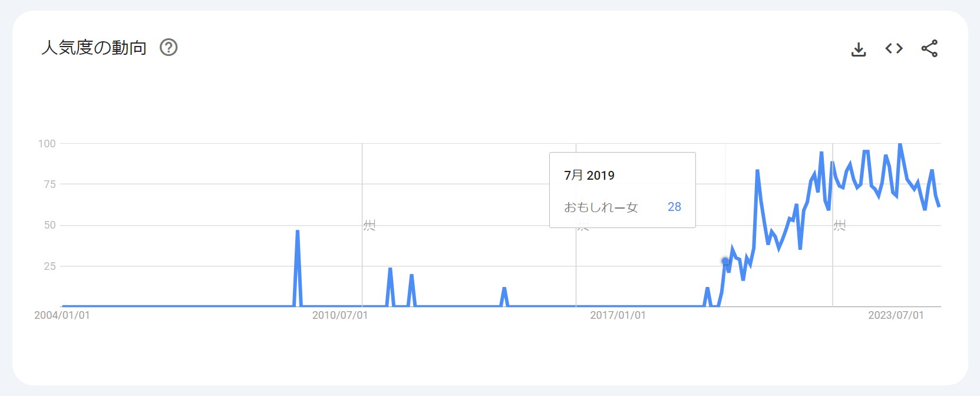Share the interest over time chart

929,48
